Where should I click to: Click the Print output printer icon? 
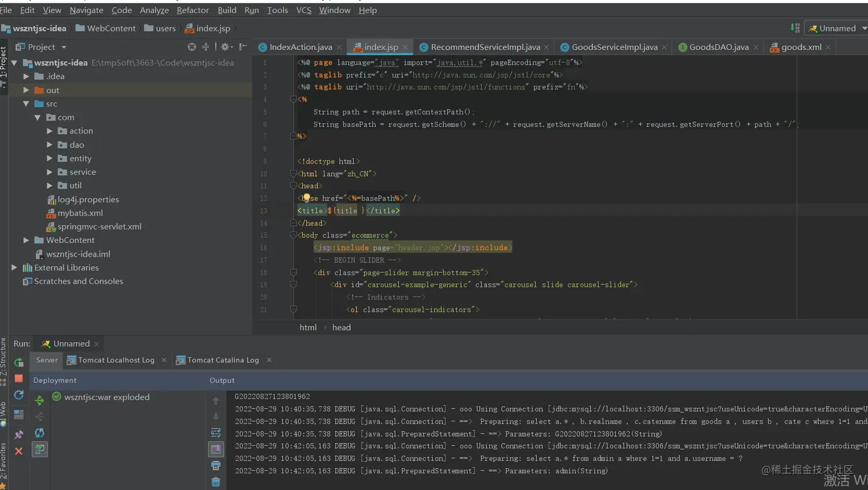point(216,465)
